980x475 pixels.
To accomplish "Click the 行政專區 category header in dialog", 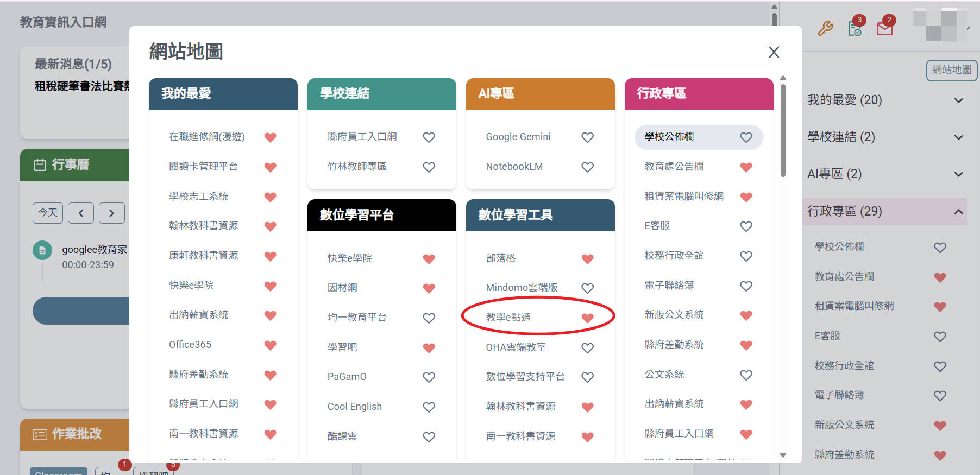I will [699, 94].
